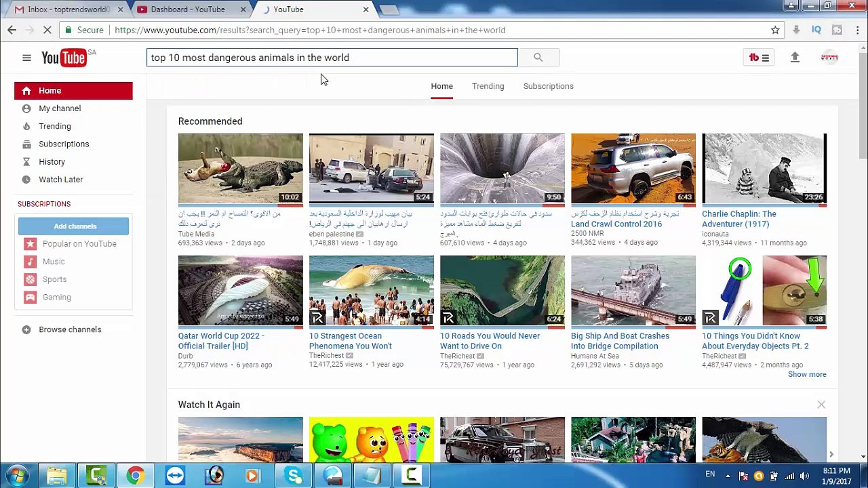Close the Inbox Gmail browser tab
This screenshot has width=868, height=488.
[121, 9]
